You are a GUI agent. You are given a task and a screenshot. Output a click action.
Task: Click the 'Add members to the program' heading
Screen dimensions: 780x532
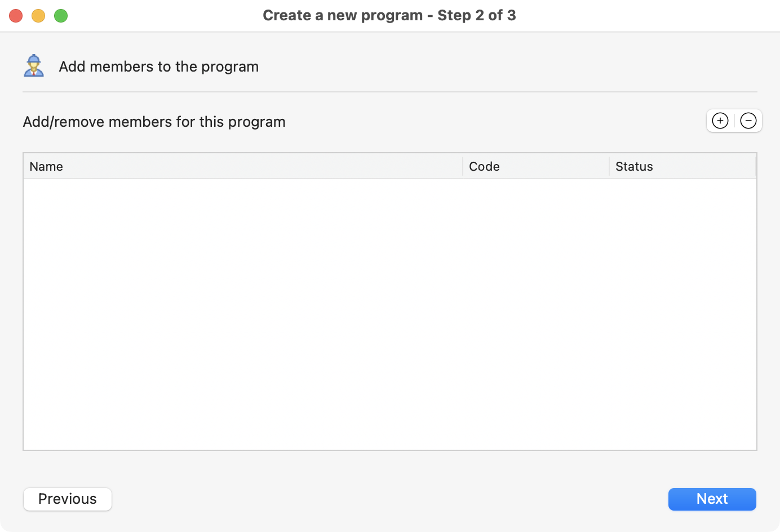coord(159,66)
